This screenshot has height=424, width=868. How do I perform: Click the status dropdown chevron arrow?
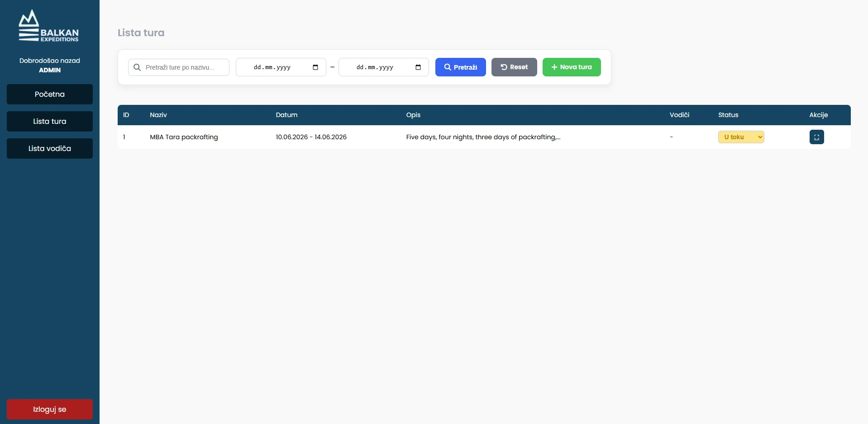coord(760,137)
